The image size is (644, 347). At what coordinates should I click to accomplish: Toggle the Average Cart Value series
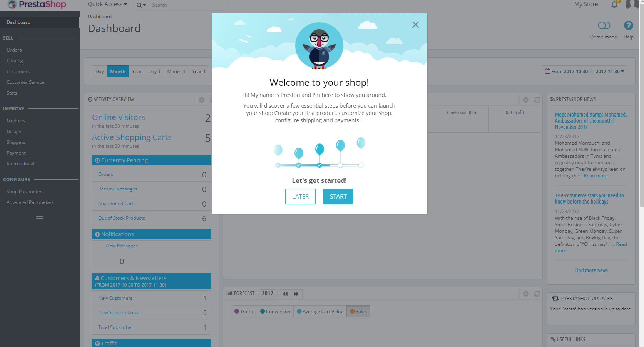click(320, 312)
